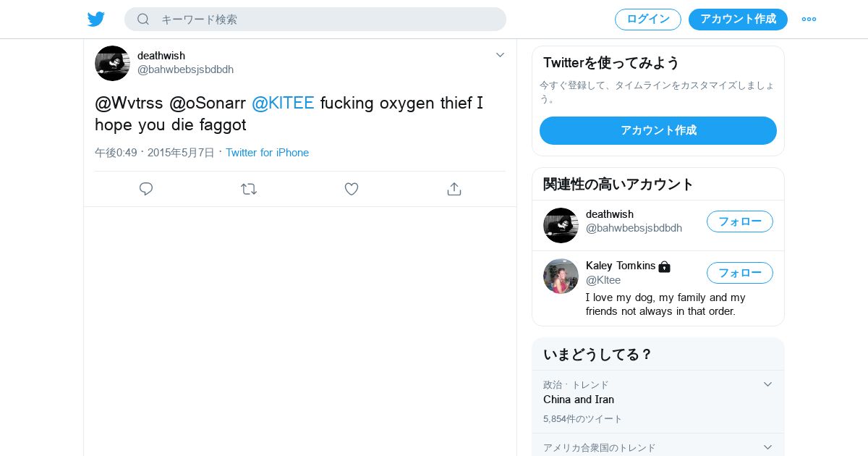Click the header account creation button
Screen dimensions: 868x456
737,20
